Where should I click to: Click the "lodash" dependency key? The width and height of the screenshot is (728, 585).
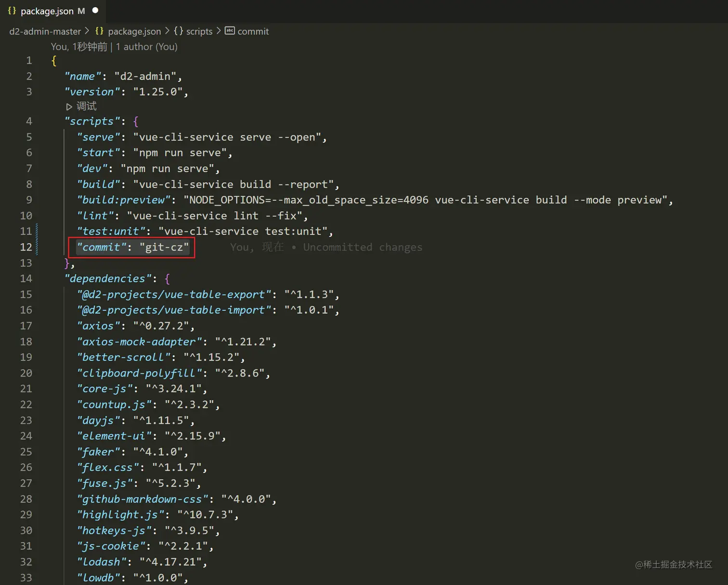point(102,562)
